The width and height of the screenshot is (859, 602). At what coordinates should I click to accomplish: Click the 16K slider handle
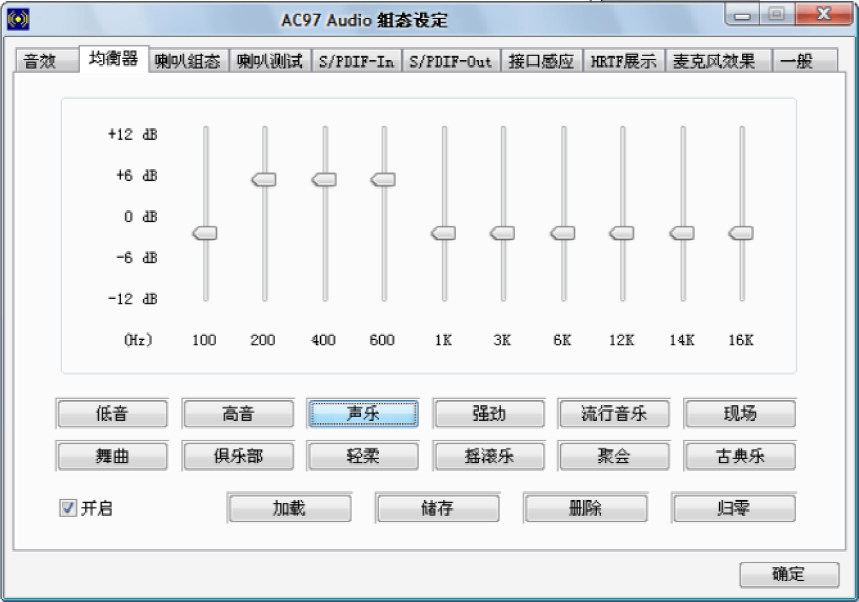coord(741,233)
